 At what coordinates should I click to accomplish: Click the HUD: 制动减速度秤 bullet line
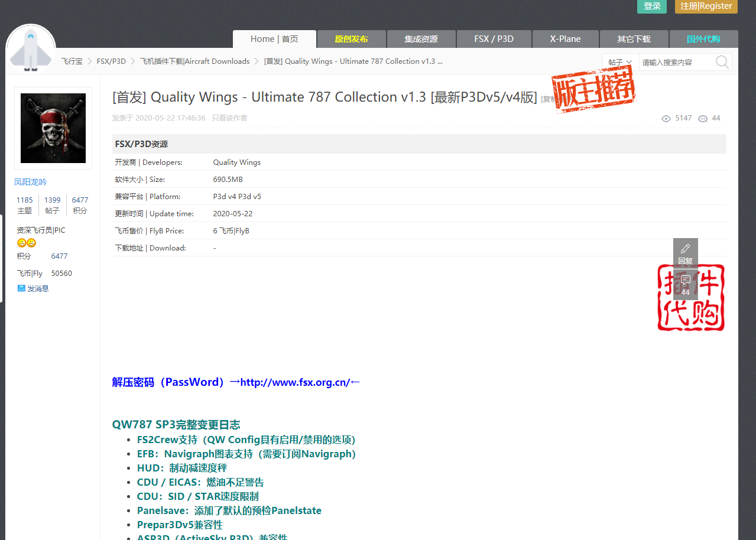(182, 468)
